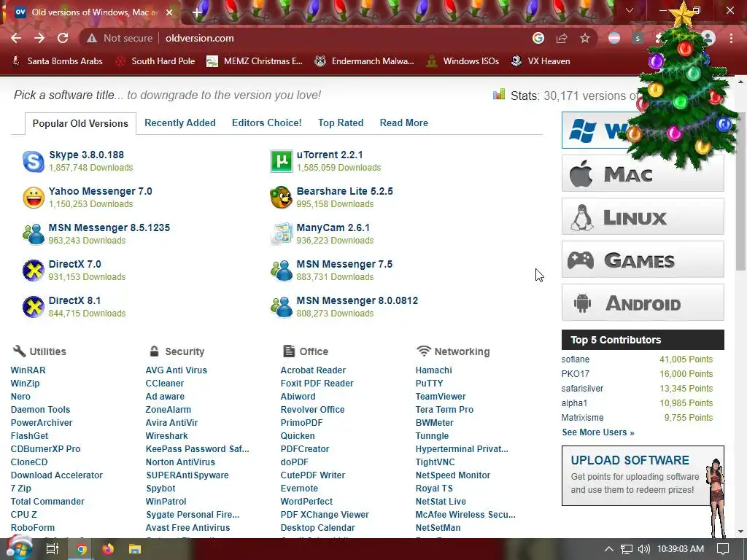Open the tab search dropdown arrow
747x560 pixels.
pyautogui.click(x=630, y=10)
